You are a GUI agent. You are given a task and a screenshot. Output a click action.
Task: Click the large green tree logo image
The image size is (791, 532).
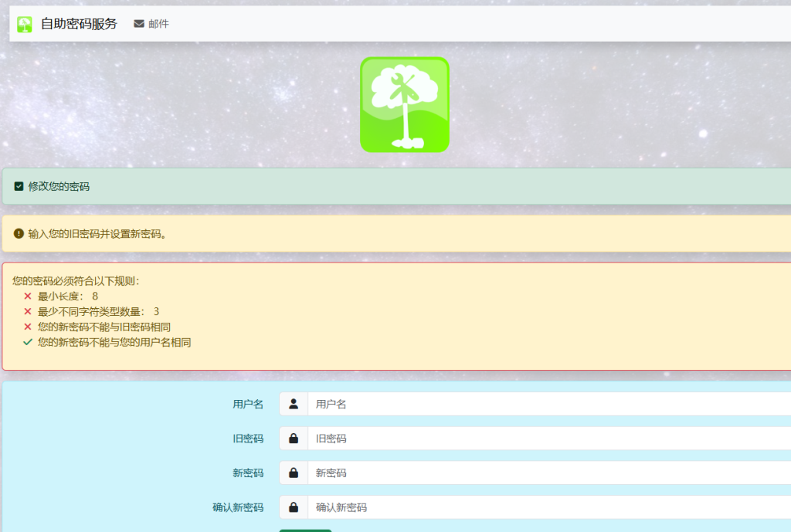(x=404, y=104)
